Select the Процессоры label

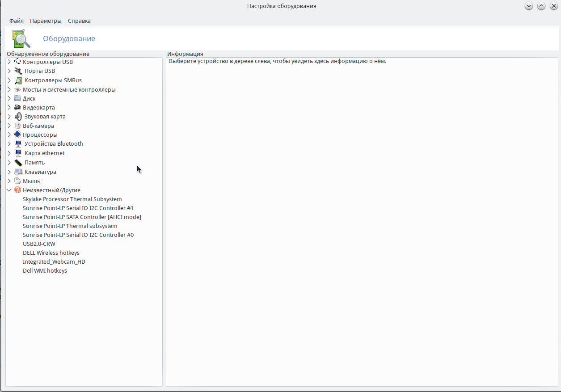tap(40, 135)
